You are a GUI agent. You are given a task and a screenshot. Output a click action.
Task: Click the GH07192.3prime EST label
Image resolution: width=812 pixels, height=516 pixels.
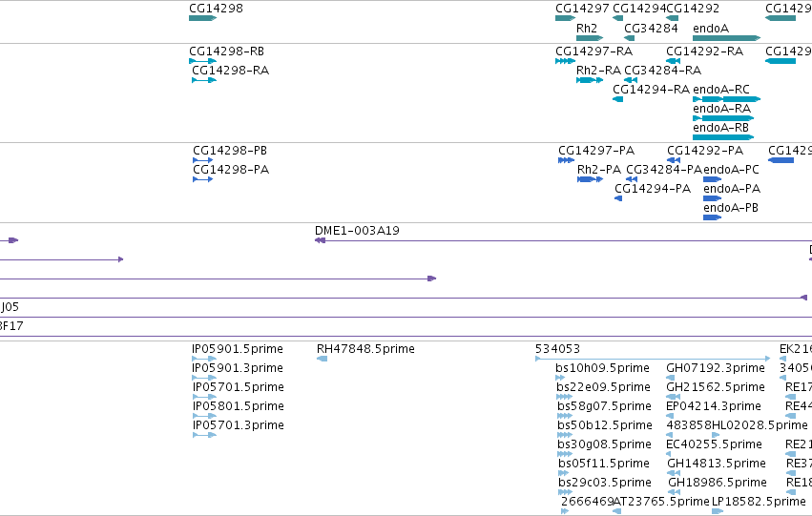[716, 368]
